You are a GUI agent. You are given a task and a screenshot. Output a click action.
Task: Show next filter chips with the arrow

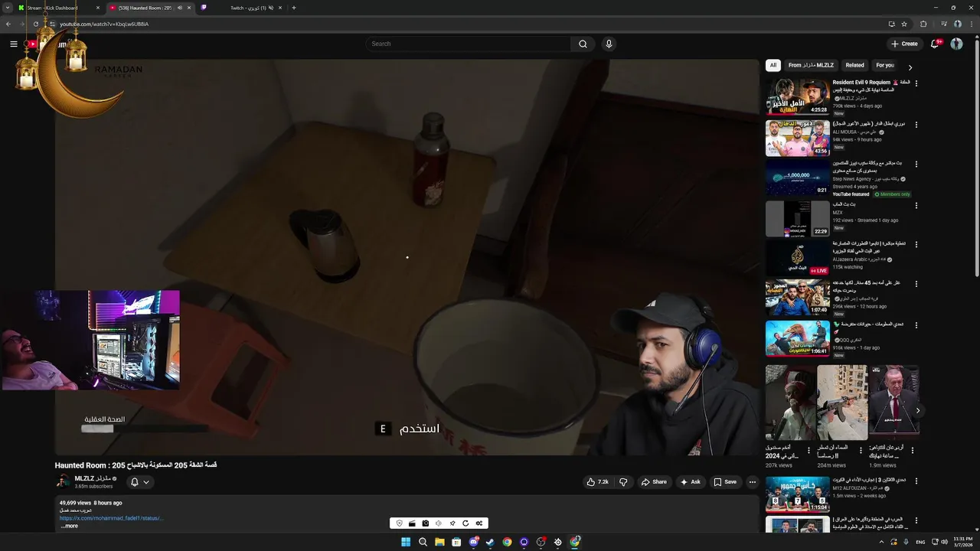coord(910,67)
